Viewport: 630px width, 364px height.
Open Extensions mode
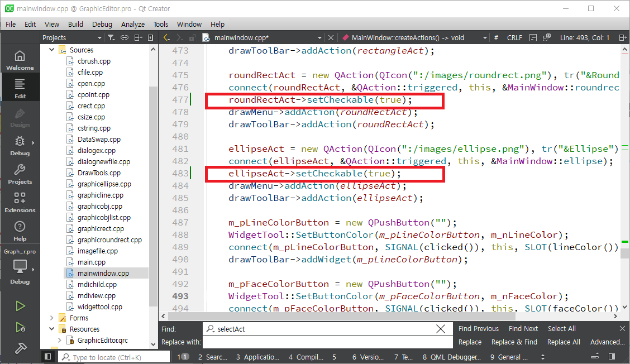[20, 203]
